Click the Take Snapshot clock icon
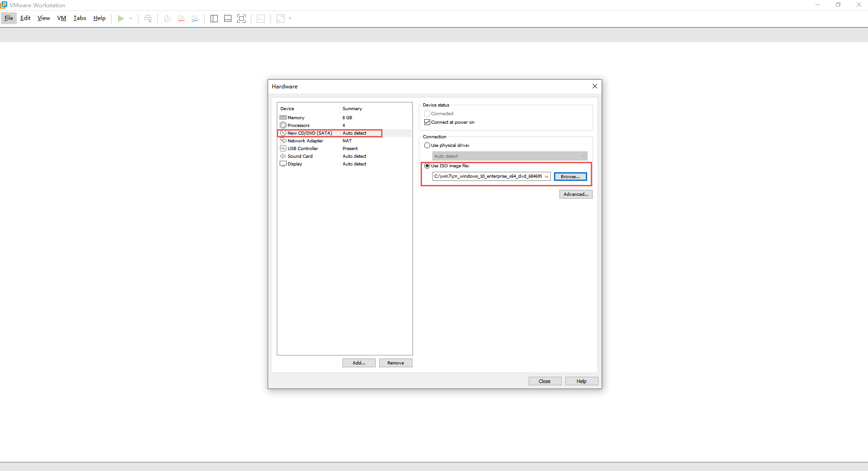868x471 pixels. (167, 19)
